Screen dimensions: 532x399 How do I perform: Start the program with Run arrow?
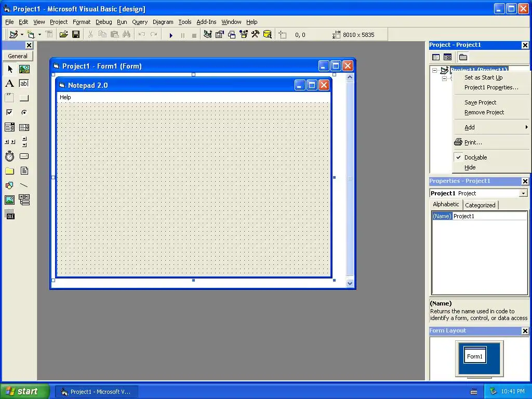pyautogui.click(x=170, y=35)
